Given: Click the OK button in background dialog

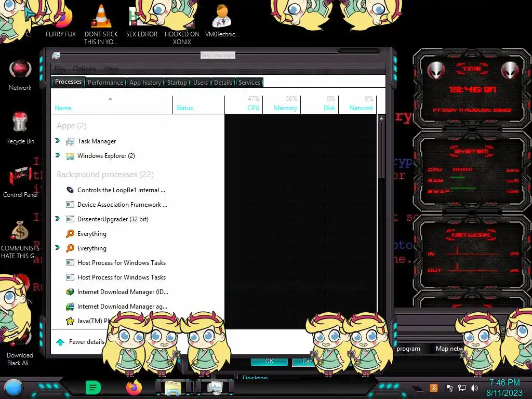Looking at the screenshot, I should coord(269,361).
